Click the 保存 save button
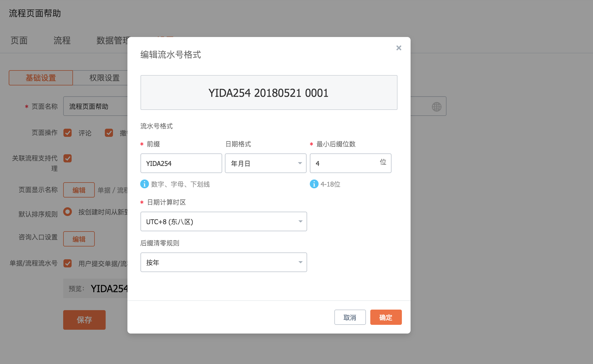The height and width of the screenshot is (364, 593). pos(84,320)
